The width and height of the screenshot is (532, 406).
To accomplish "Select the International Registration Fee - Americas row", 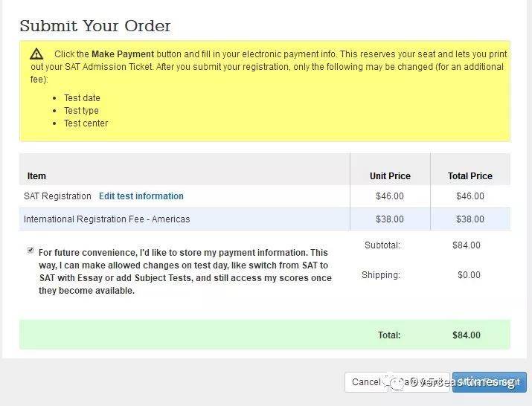I will [106, 219].
